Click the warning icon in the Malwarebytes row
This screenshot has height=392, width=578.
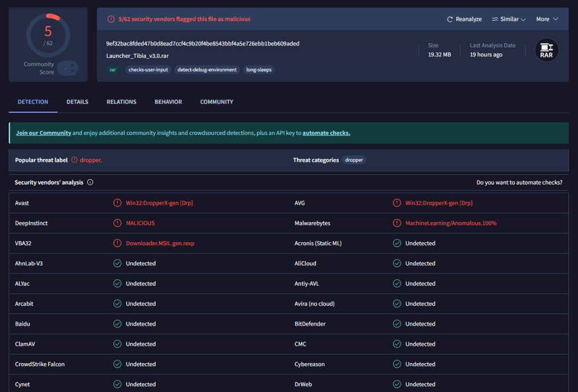(397, 223)
